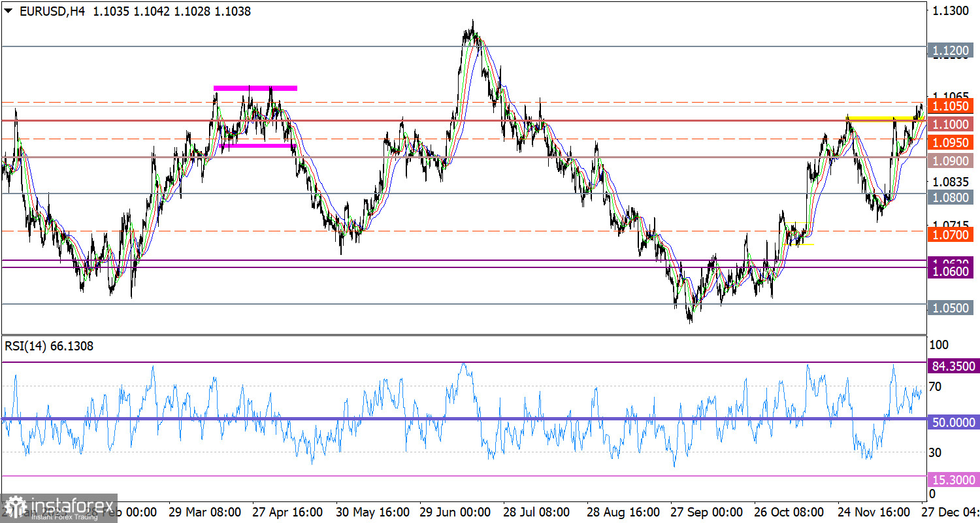Click the 27 Apr 16:00 time label

coord(287,511)
